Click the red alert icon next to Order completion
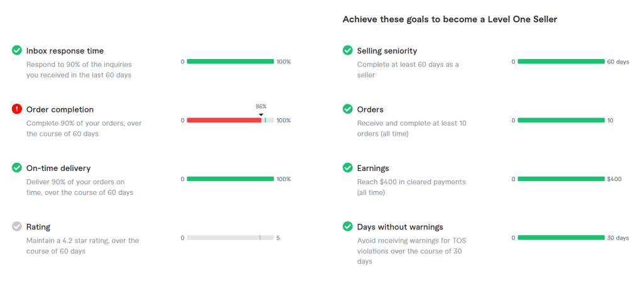 coord(17,109)
